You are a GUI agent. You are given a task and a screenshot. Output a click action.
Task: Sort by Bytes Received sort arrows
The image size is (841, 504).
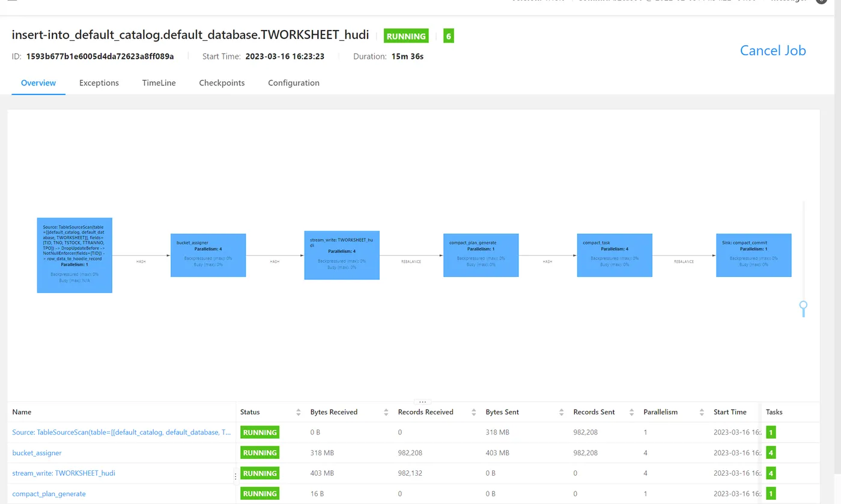click(x=386, y=412)
